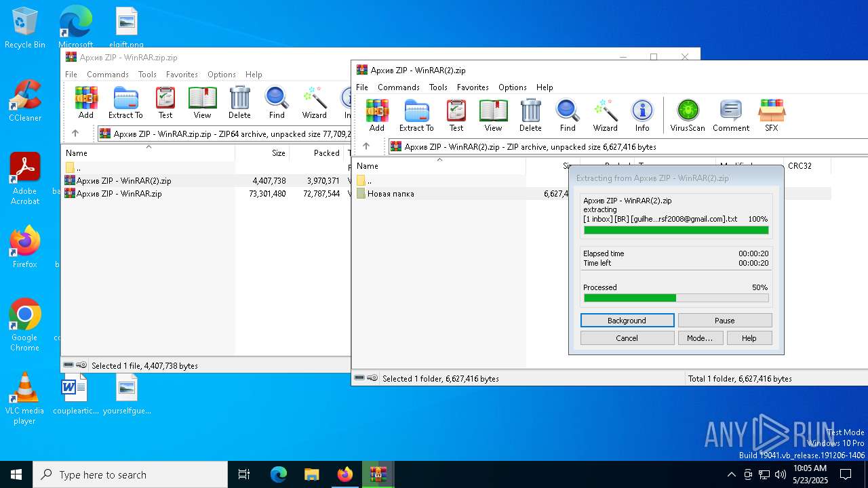
Task: Click Name column header in WinRAR(2).zip window
Action: pos(439,166)
